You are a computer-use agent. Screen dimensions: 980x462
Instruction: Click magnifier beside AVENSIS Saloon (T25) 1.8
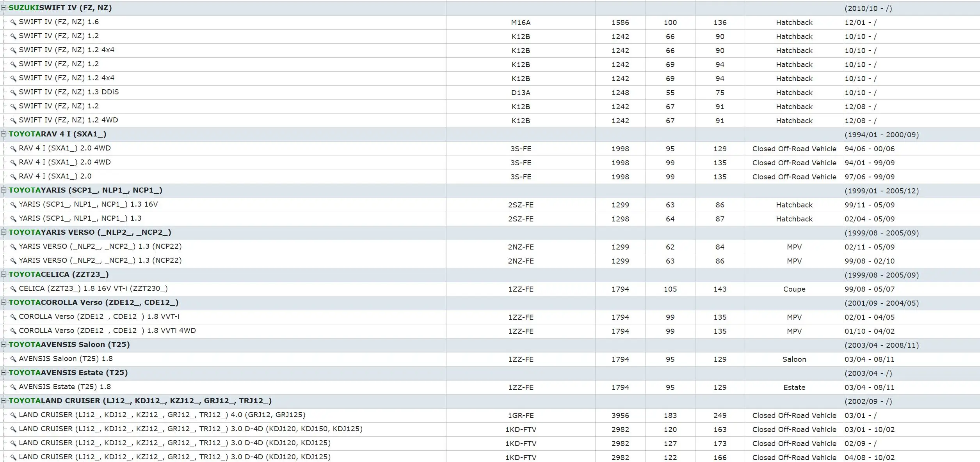13,359
